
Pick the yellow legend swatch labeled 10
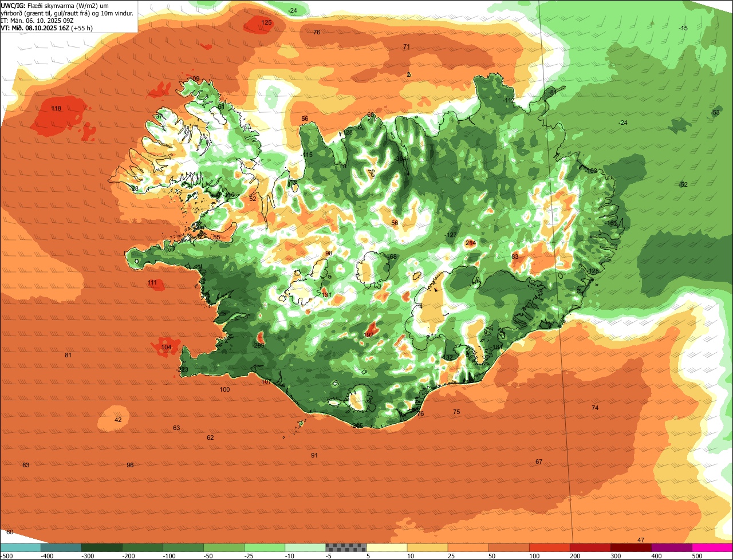pos(427,547)
